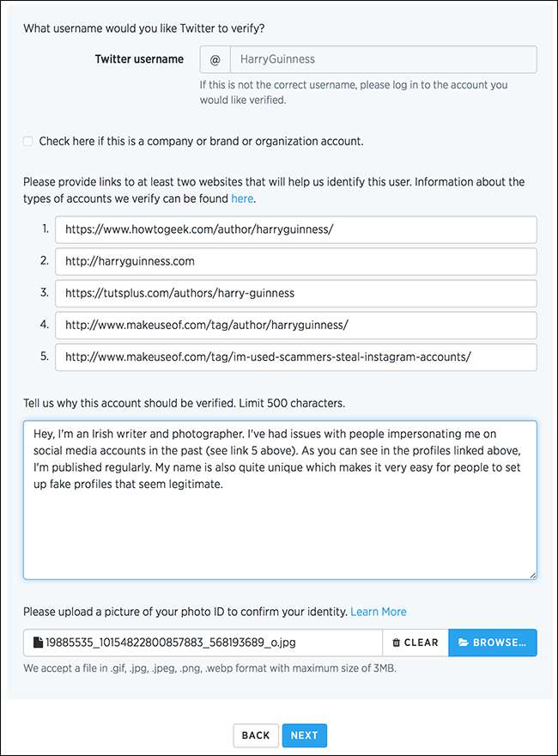Click the @ symbol prefix box
558x756 pixels.
coord(215,59)
